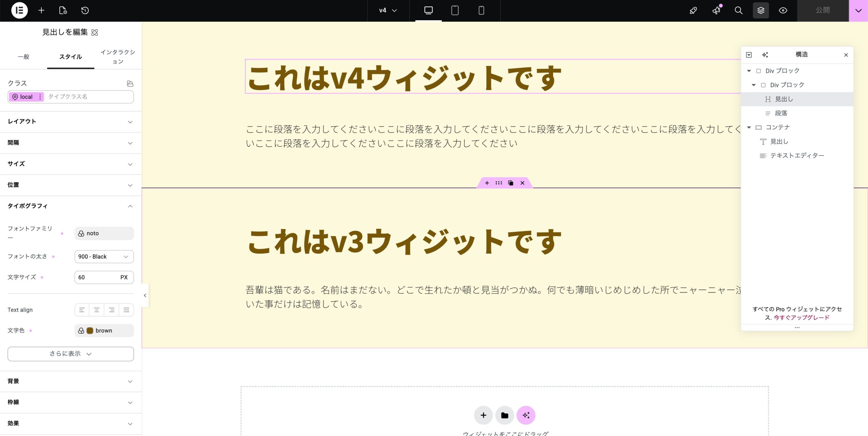
Task: Open revision history panel
Action: [x=85, y=11]
